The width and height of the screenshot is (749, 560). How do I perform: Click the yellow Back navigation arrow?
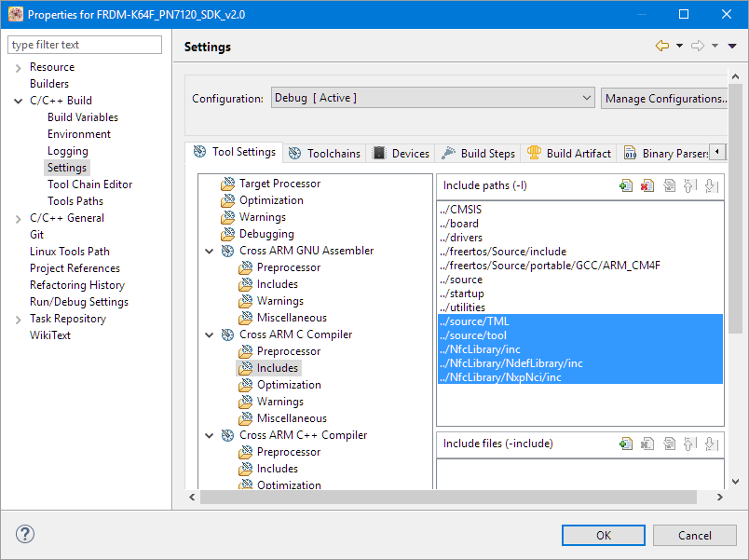pyautogui.click(x=662, y=47)
